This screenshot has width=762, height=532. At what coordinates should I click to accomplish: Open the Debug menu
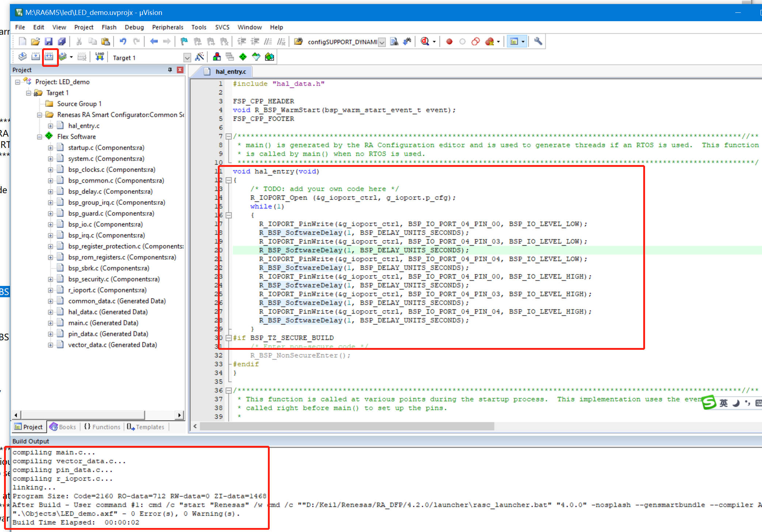pos(134,27)
